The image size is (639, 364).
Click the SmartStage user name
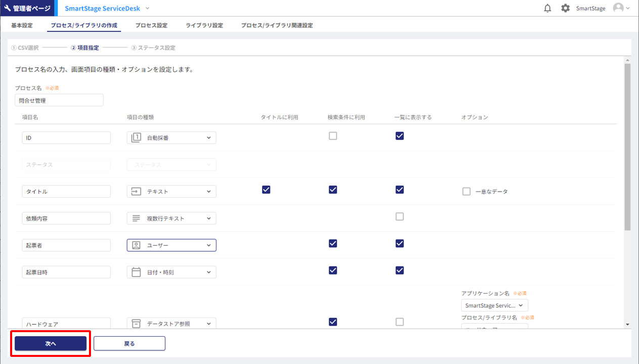pos(590,8)
